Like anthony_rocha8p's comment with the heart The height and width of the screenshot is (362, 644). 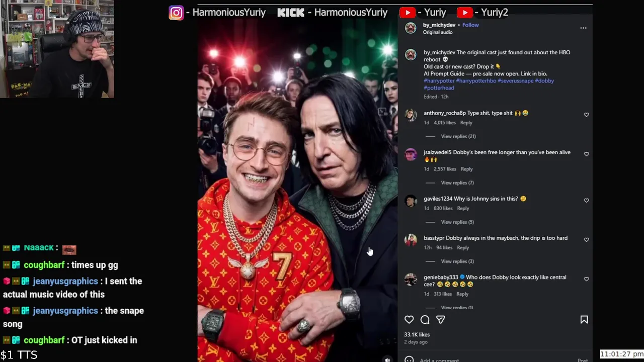pyautogui.click(x=586, y=115)
